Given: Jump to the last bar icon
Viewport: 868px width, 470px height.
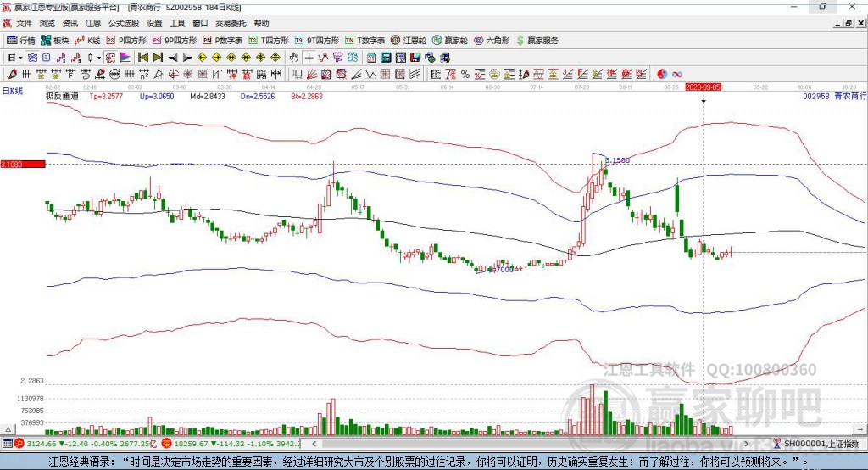Looking at the screenshot, I should [158, 58].
